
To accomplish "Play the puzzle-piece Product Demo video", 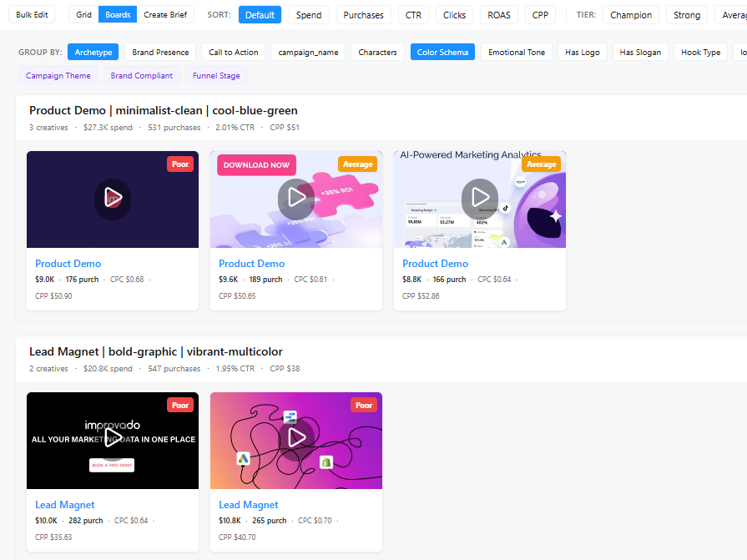I will click(296, 199).
